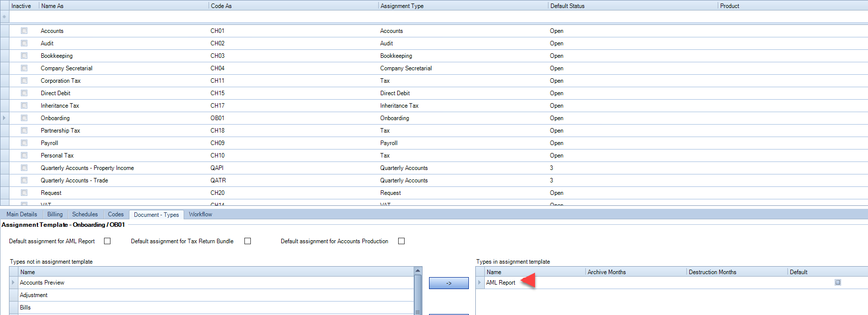868x315 pixels.
Task: Click the up arrow of the types list scrollbar
Action: click(418, 271)
